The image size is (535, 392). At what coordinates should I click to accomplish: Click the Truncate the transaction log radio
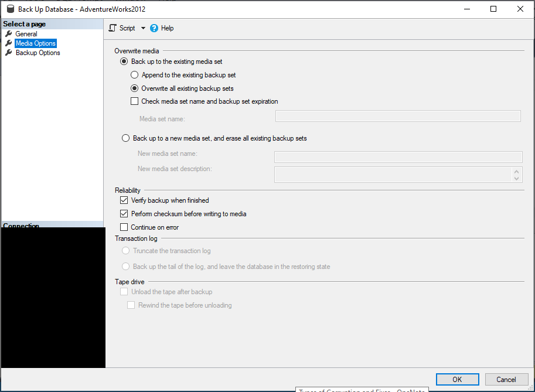[x=125, y=251]
